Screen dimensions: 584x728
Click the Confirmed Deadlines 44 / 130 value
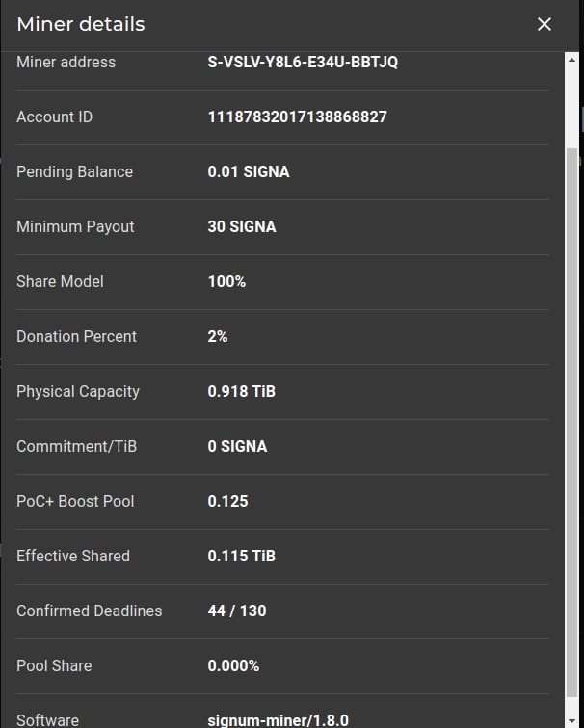click(237, 611)
